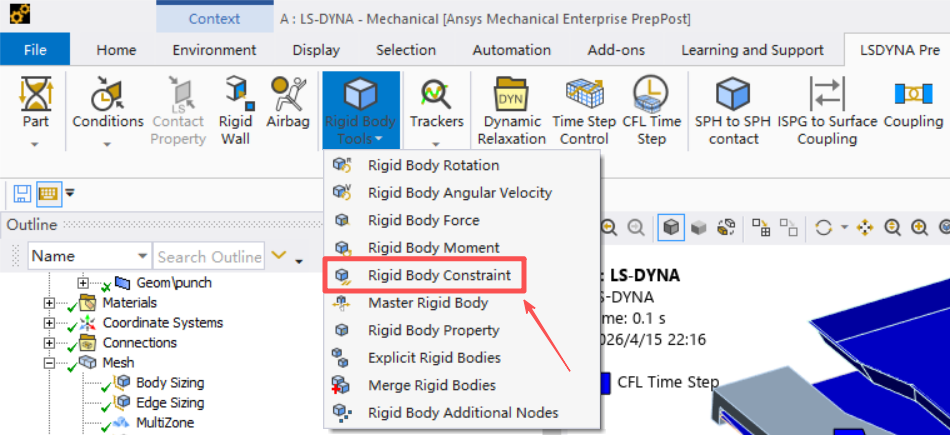Insert SPH to SPH contact
The width and height of the screenshot is (950, 435).
(732, 111)
